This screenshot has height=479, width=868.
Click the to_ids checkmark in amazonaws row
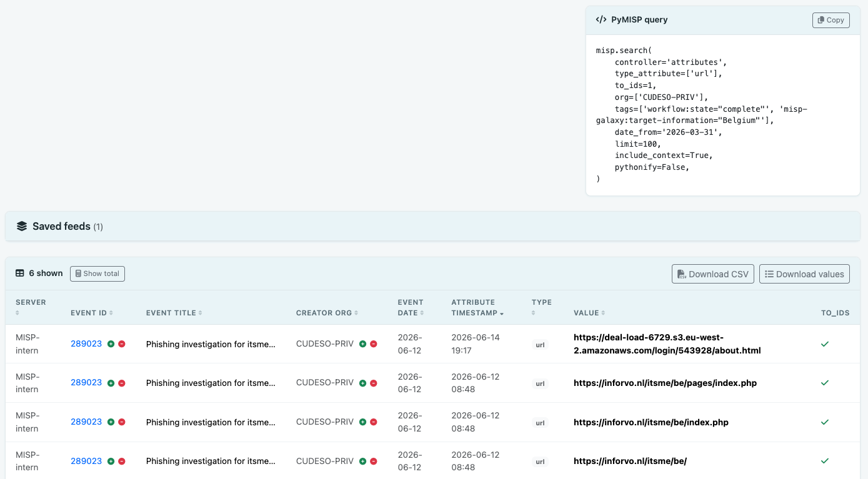[825, 344]
